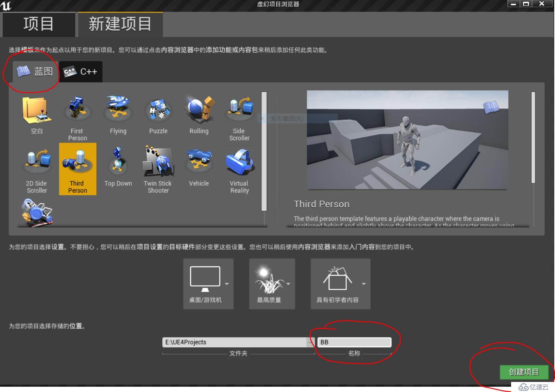The image size is (555, 392).
Task: Select the C++ template tab
Action: click(x=81, y=72)
